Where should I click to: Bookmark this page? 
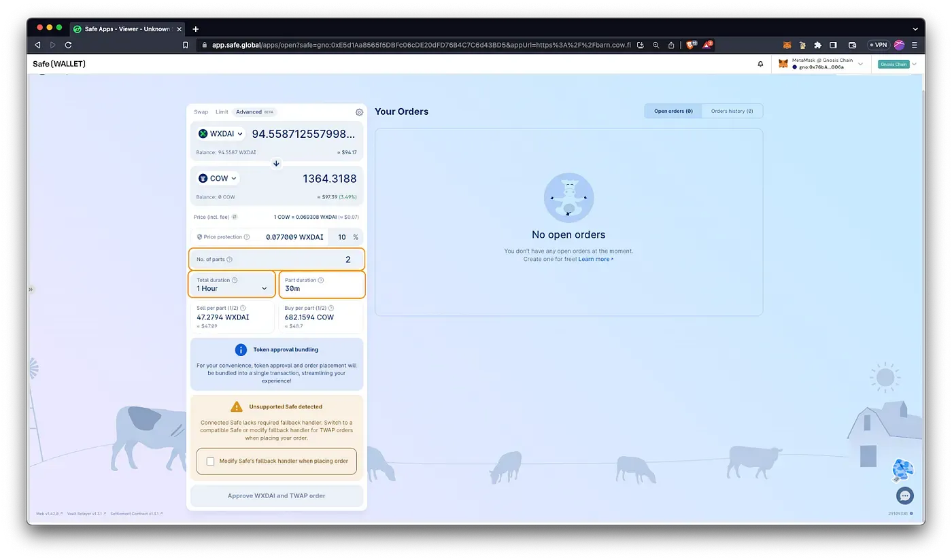185,45
